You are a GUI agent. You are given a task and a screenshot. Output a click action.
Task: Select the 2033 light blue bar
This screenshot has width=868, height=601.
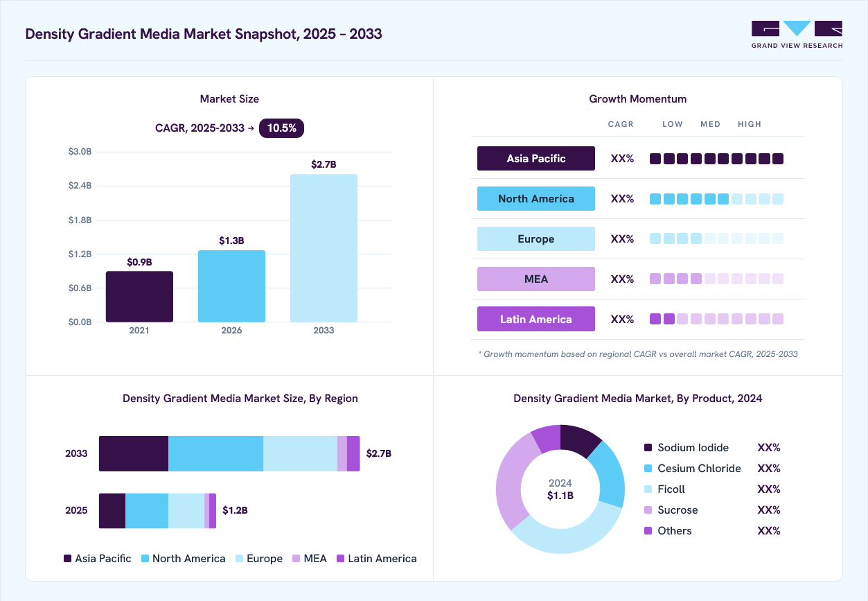pos(324,248)
